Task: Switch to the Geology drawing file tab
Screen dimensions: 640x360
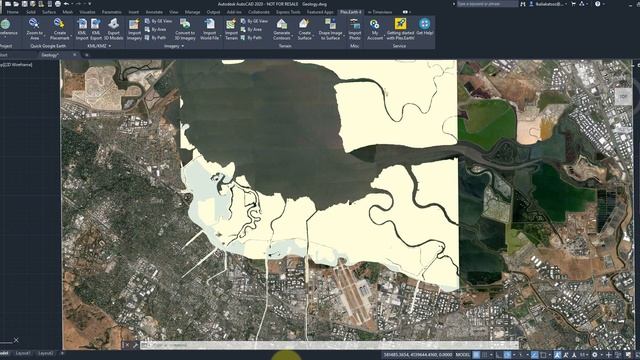Action: [x=50, y=55]
